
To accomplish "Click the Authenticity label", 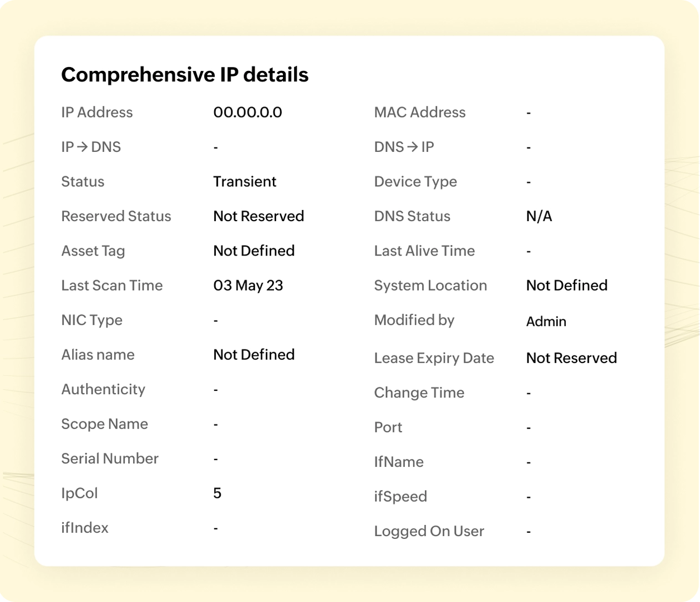I will coord(103,389).
